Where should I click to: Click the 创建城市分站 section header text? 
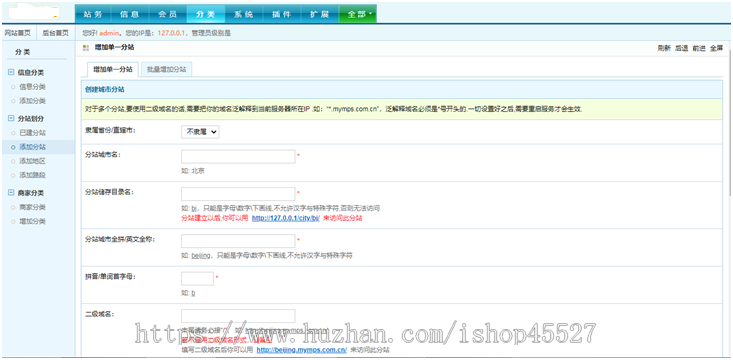pyautogui.click(x=104, y=89)
